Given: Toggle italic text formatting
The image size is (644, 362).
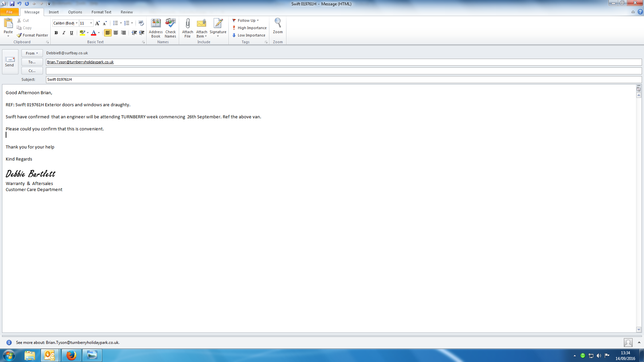Looking at the screenshot, I should 64,33.
